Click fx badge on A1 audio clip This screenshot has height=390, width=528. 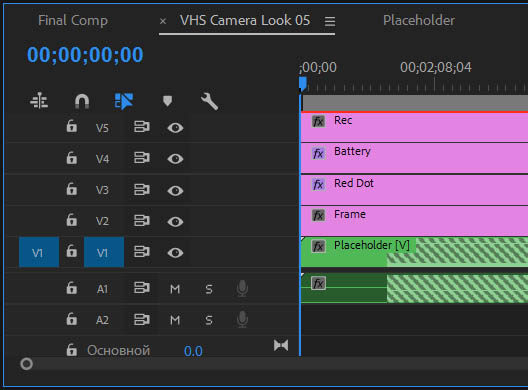pos(318,283)
